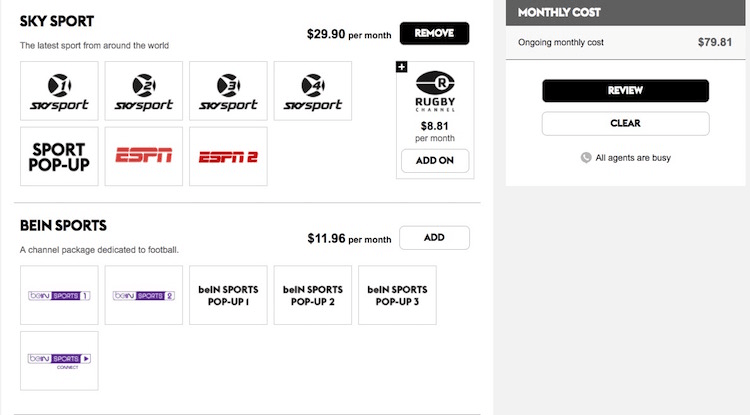Remove the Sky Sport package

(434, 33)
